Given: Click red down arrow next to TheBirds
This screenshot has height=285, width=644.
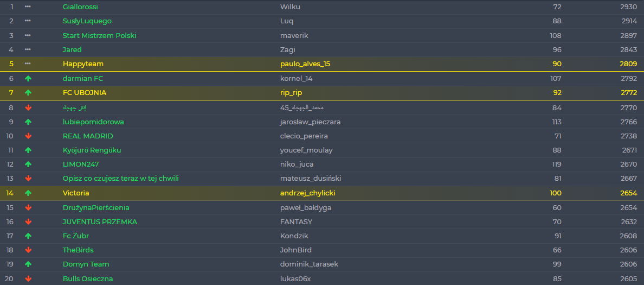Looking at the screenshot, I should (28, 250).
